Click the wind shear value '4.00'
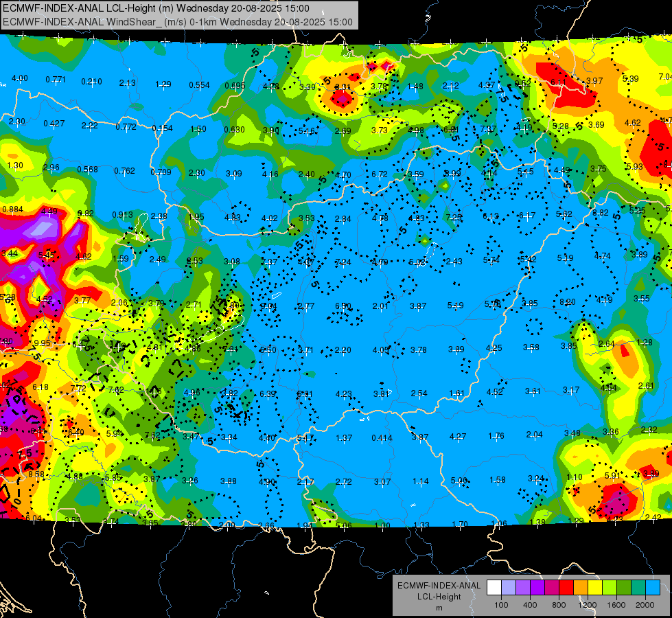 point(19,78)
